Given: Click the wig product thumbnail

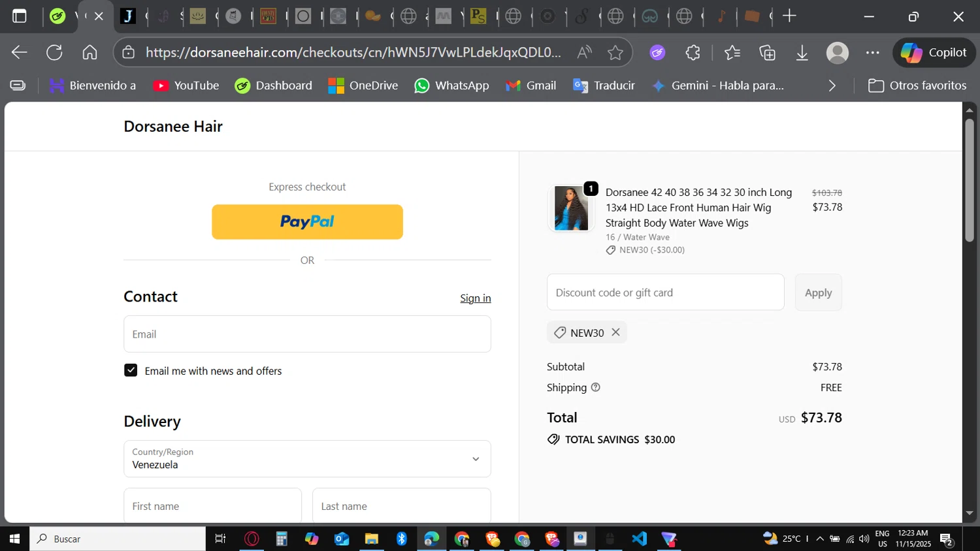Looking at the screenshot, I should coord(571,208).
